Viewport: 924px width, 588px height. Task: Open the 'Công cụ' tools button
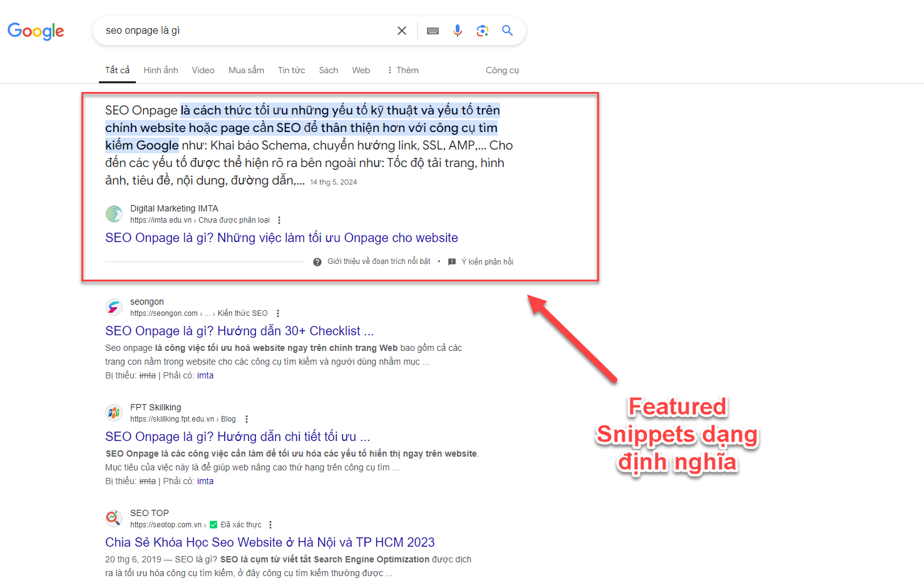[502, 70]
